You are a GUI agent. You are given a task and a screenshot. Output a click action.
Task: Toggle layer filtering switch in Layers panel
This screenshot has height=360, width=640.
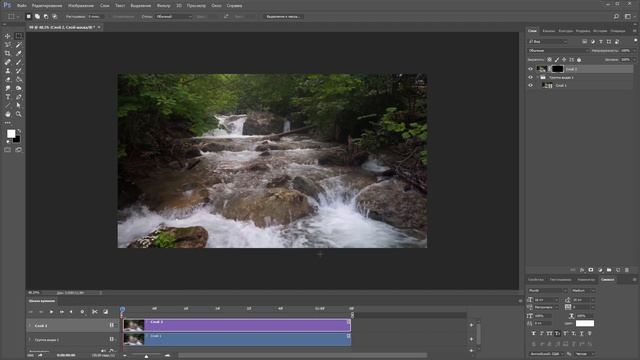(x=636, y=41)
